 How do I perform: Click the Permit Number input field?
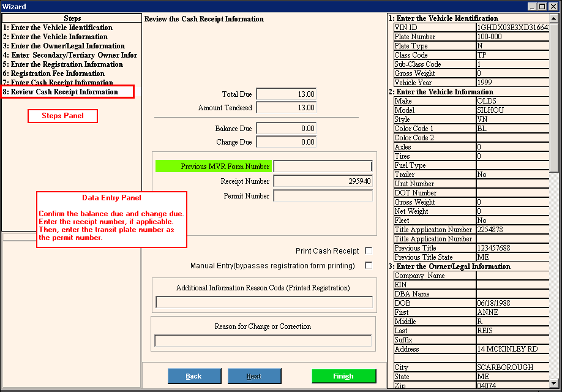tap(323, 196)
